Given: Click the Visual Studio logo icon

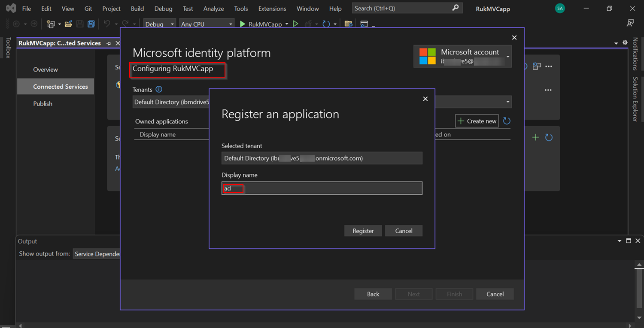Looking at the screenshot, I should point(11,8).
